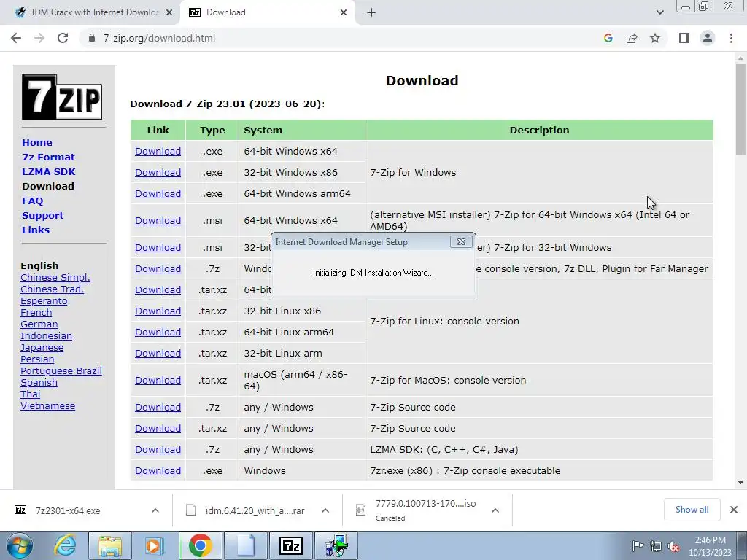Download .exe for 64-bit Windows x64
The width and height of the screenshot is (747, 560).
coord(158,152)
